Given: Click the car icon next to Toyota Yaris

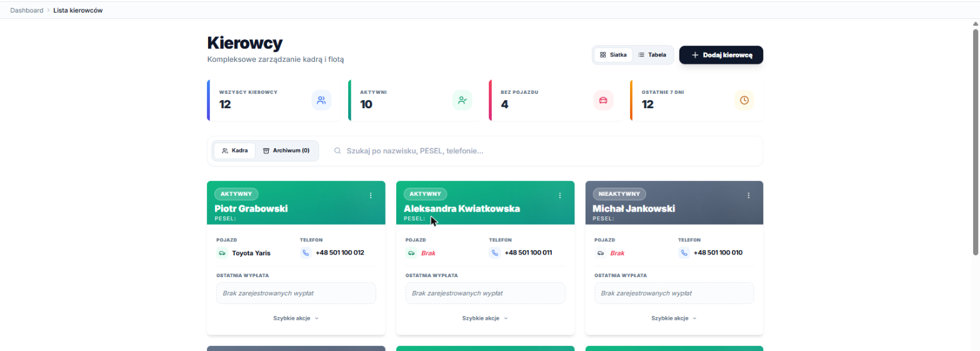Looking at the screenshot, I should [222, 253].
